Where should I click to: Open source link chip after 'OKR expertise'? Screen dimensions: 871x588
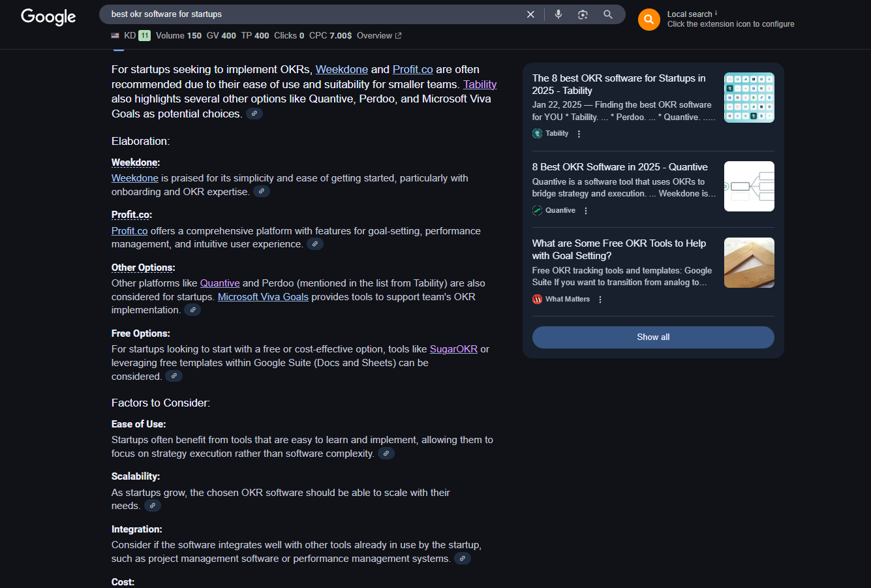click(x=261, y=191)
